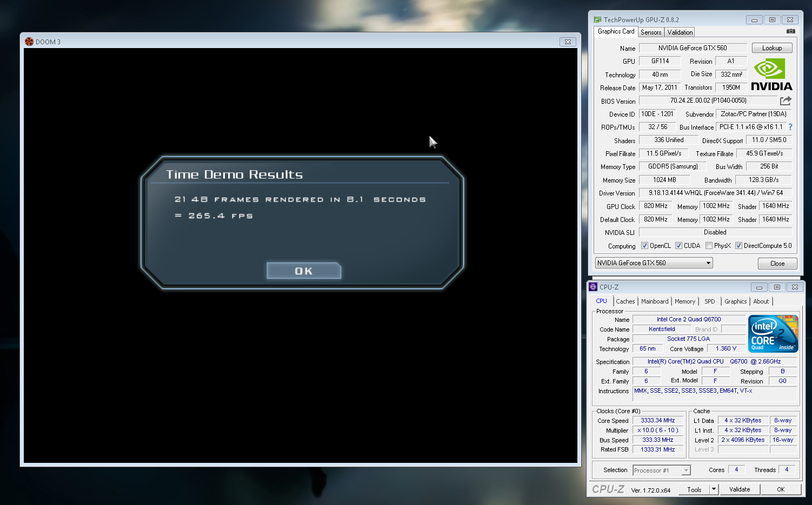This screenshot has height=505, width=812.
Task: Click the Driver Version value field
Action: click(716, 193)
